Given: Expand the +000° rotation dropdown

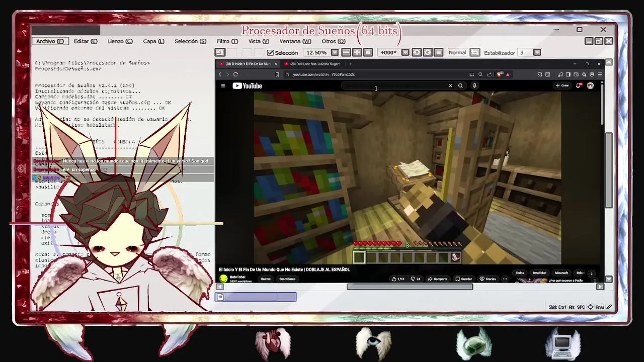Looking at the screenshot, I should coord(405,52).
